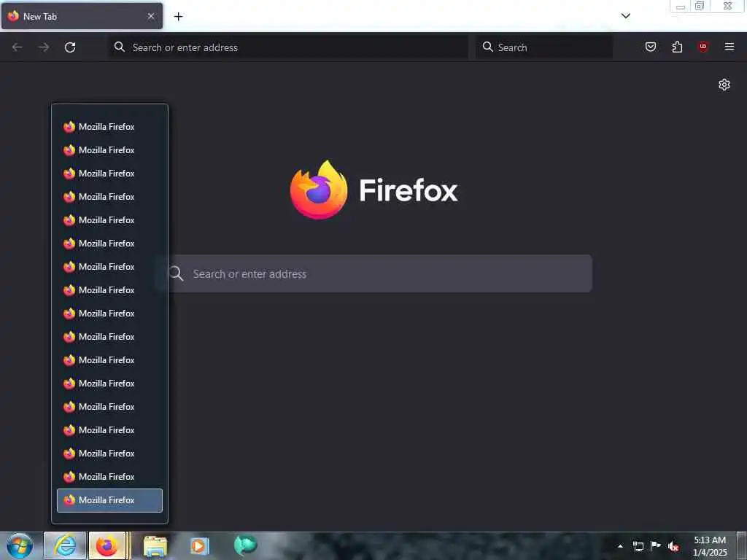Open the green chat bubble taskbar app
This screenshot has height=560, width=747.
coord(245,545)
